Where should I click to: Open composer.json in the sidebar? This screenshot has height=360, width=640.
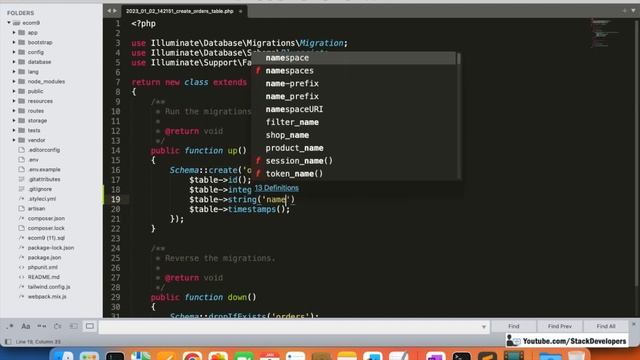(x=46, y=218)
